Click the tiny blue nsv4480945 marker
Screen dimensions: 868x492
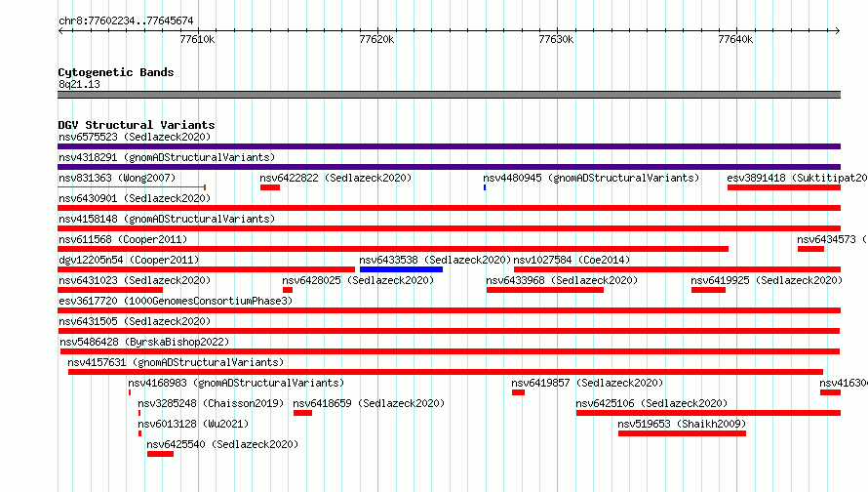coord(485,187)
